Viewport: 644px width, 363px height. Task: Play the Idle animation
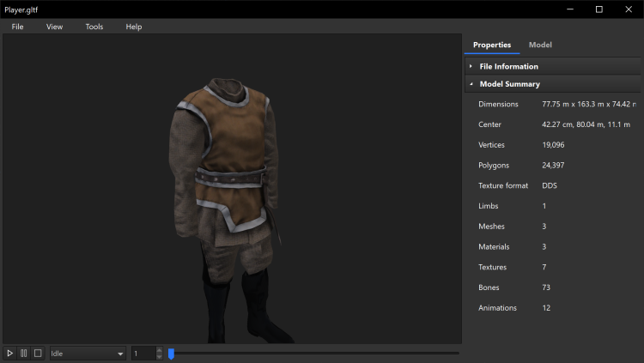pyautogui.click(x=9, y=354)
